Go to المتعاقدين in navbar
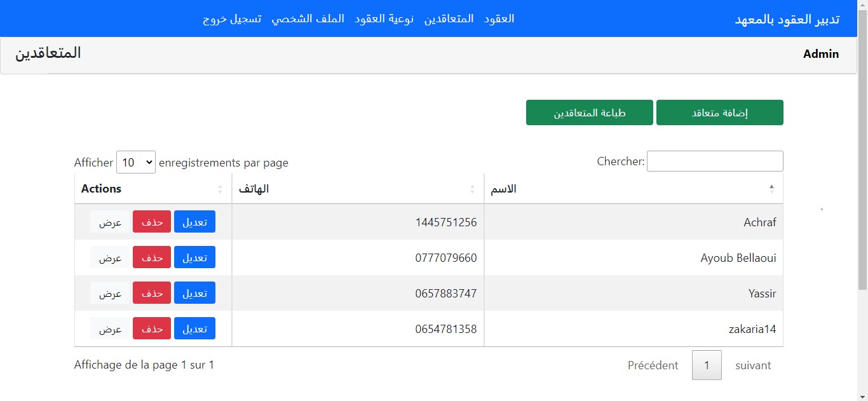This screenshot has height=401, width=868. click(449, 18)
